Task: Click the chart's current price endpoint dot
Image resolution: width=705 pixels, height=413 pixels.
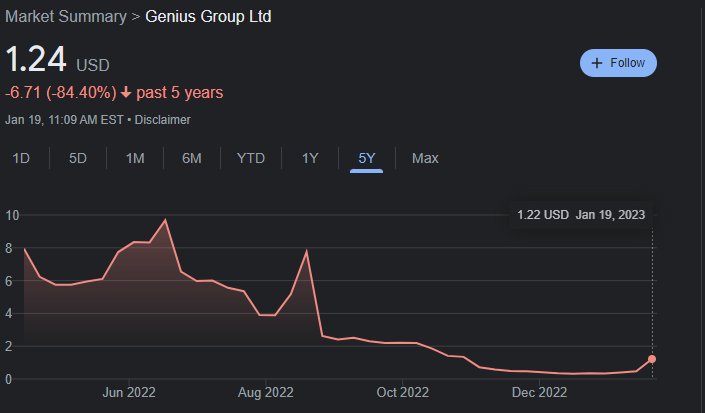Action: click(x=652, y=359)
